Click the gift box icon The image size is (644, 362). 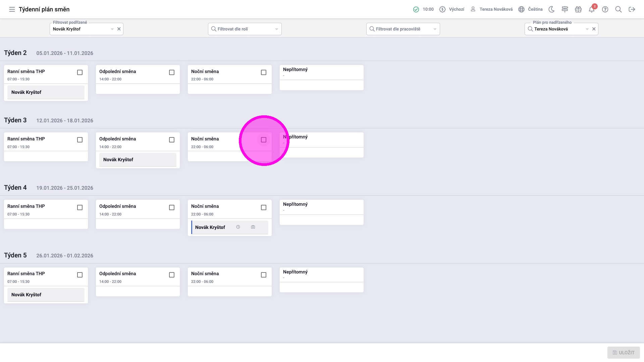point(578,9)
